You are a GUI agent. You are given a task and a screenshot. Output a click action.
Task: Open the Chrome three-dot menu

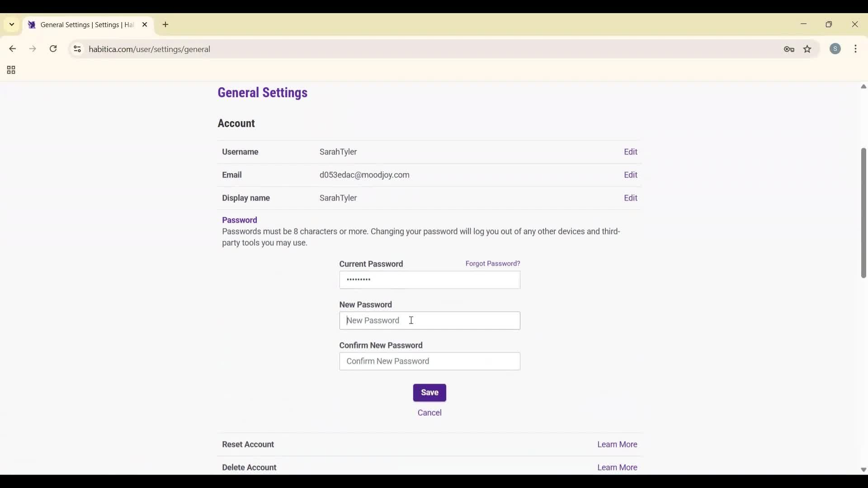pos(857,49)
